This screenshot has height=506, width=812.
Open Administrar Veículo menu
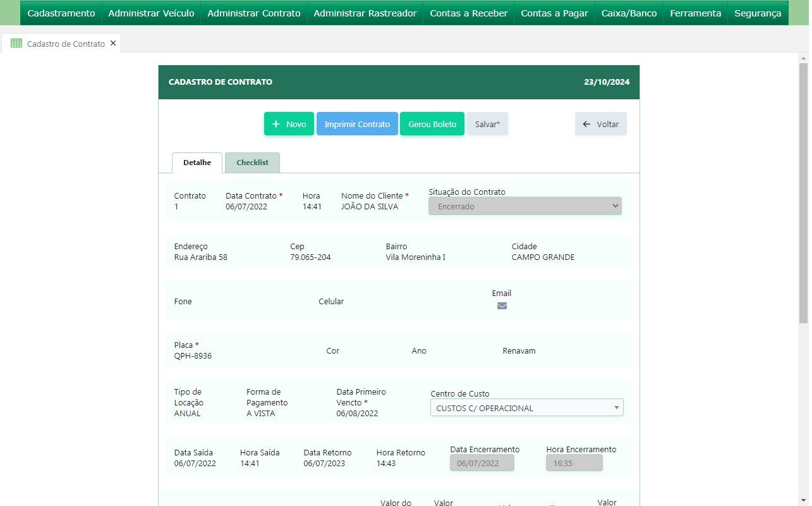click(151, 13)
